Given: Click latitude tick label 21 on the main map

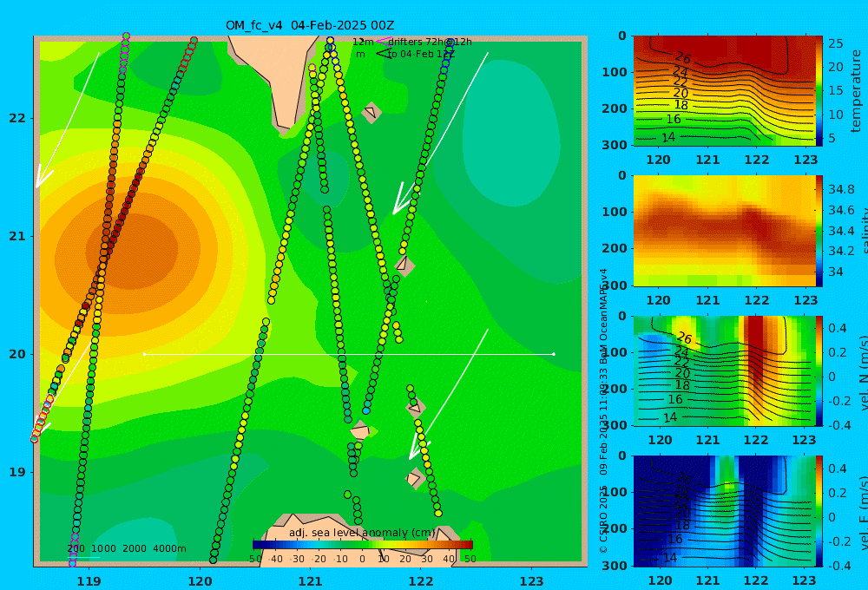Looking at the screenshot, I should [17, 236].
